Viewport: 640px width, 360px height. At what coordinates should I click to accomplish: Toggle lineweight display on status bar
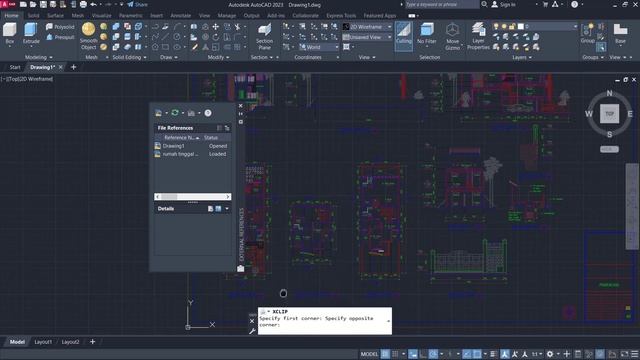493,354
